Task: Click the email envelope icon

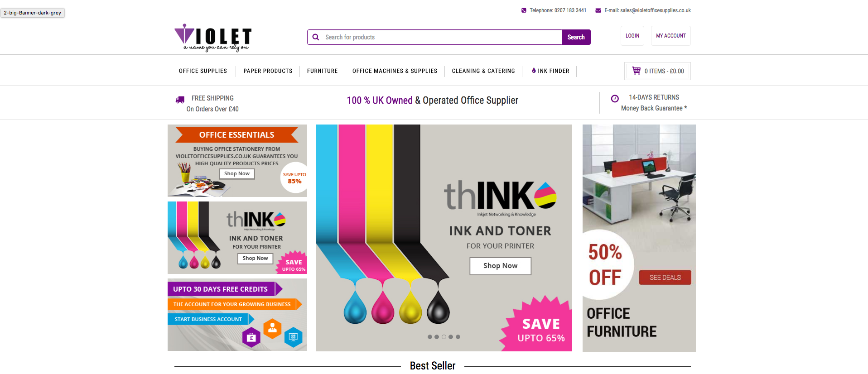Action: click(598, 10)
